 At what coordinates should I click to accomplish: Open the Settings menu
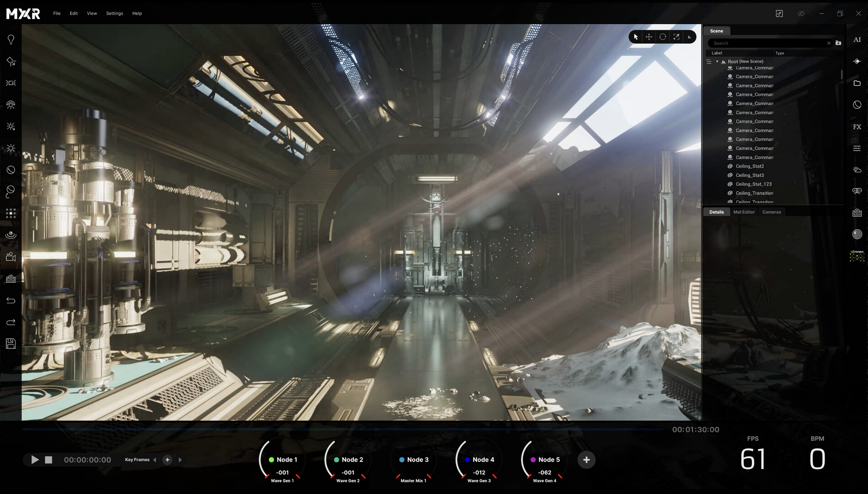pyautogui.click(x=114, y=13)
